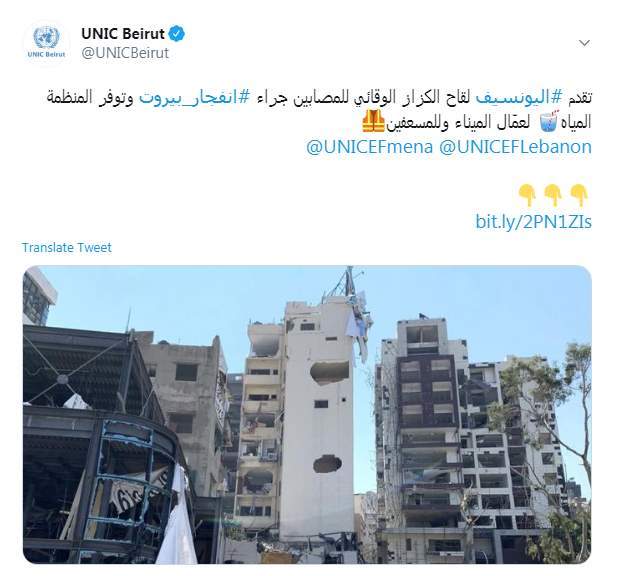Expand the tweet options chevron
The width and height of the screenshot is (625, 576).
[584, 43]
